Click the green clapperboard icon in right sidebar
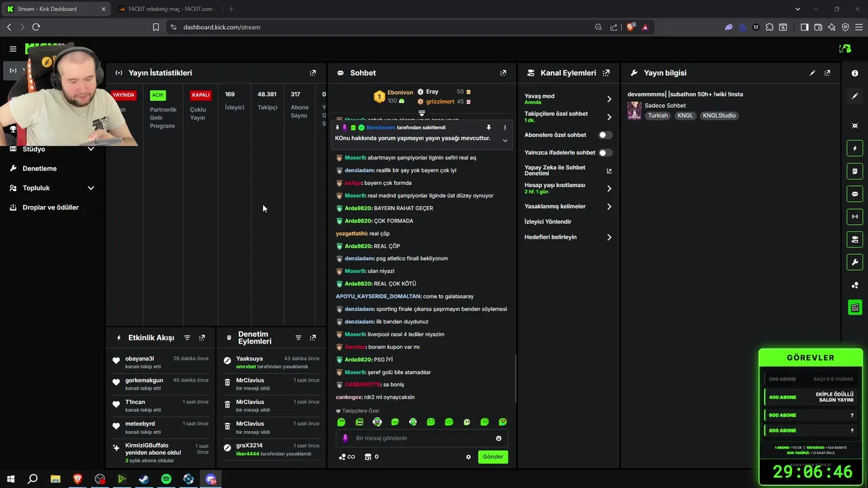868x488 pixels. pyautogui.click(x=854, y=308)
